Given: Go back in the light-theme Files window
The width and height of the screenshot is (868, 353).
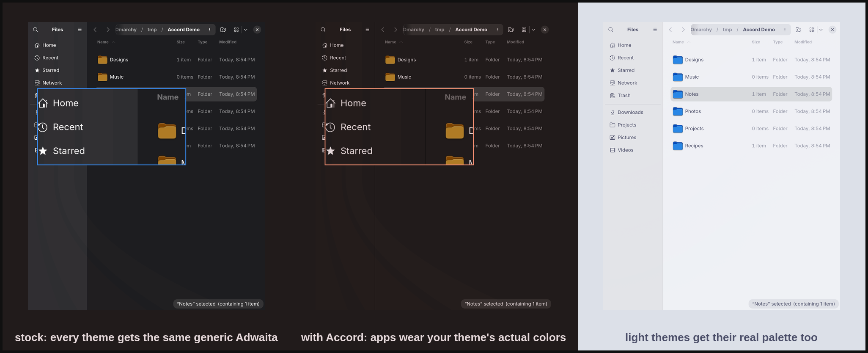Looking at the screenshot, I should 670,30.
